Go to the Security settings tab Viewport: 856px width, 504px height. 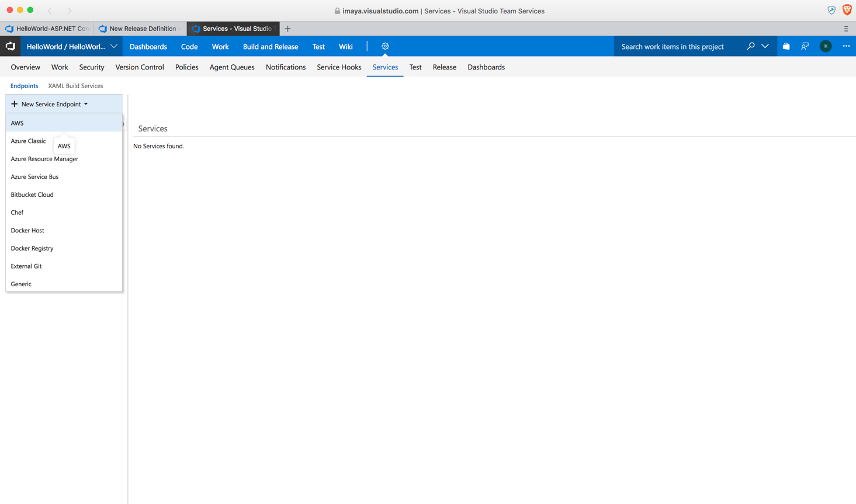92,67
